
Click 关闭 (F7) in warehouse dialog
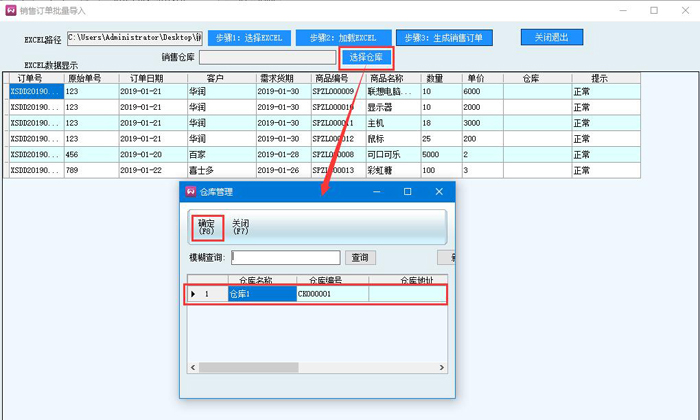(x=240, y=227)
